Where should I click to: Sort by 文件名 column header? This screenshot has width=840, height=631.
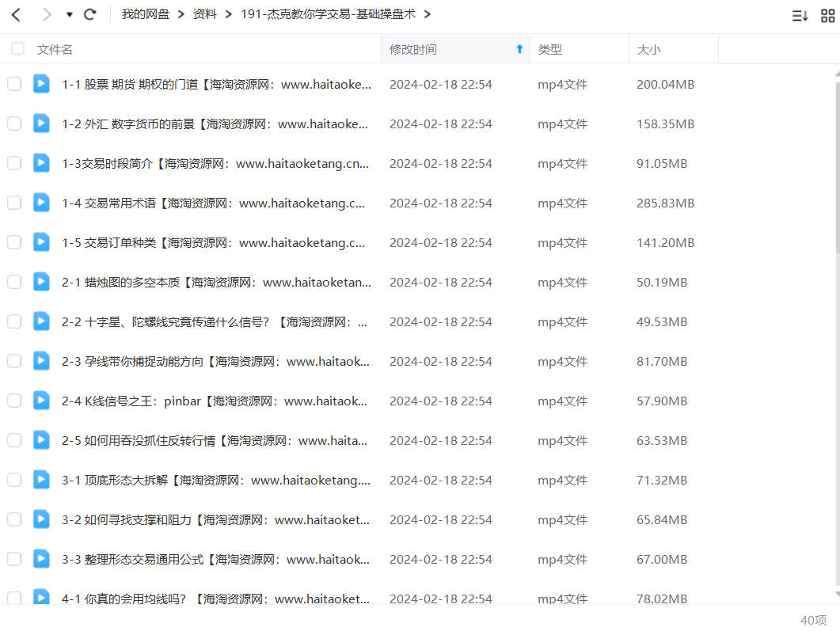(55, 49)
